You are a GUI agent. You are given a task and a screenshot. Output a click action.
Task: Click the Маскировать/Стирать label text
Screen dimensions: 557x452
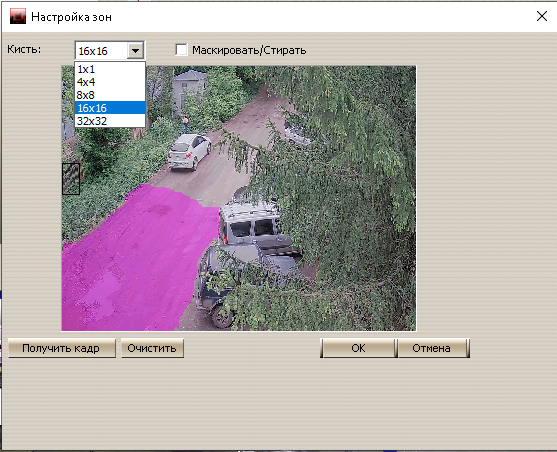click(249, 50)
